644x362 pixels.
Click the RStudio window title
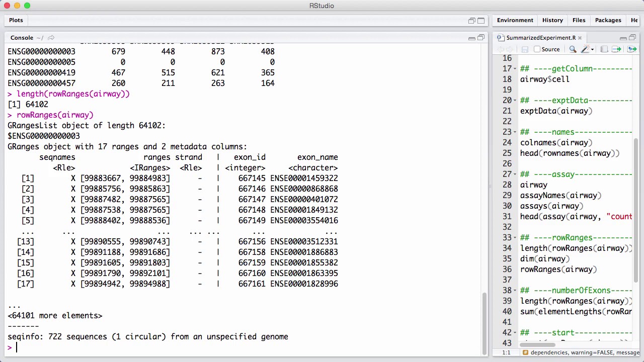(321, 6)
